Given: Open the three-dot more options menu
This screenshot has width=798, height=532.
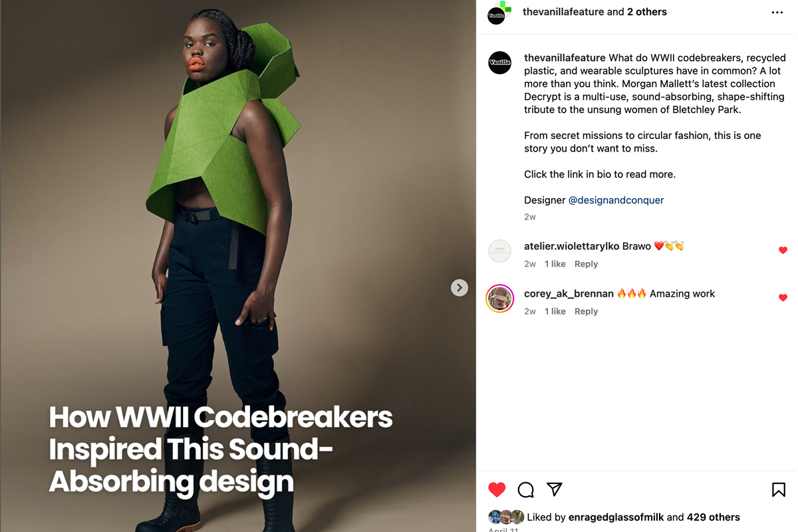Looking at the screenshot, I should coord(777,13).
